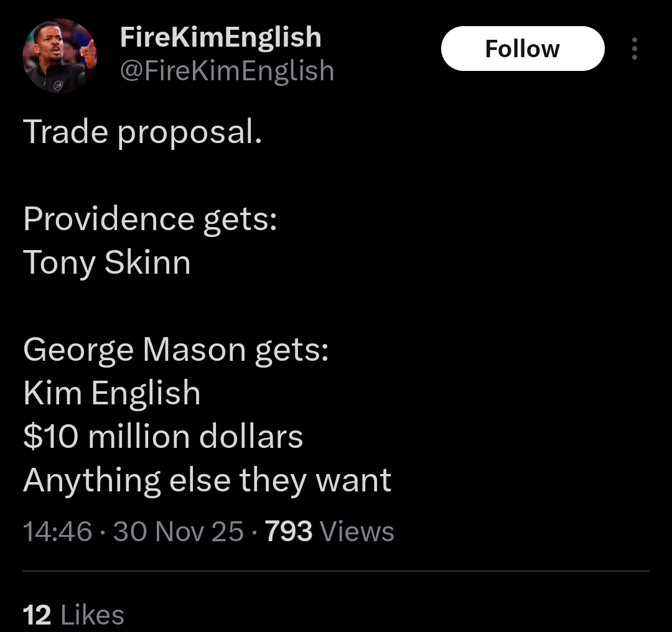Screen dimensions: 672x632
Task: Click the 'Trade proposal.' text line
Action: point(142,131)
